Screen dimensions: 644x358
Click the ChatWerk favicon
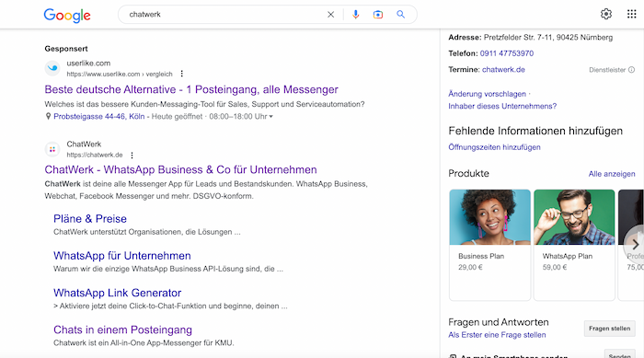coord(52,149)
